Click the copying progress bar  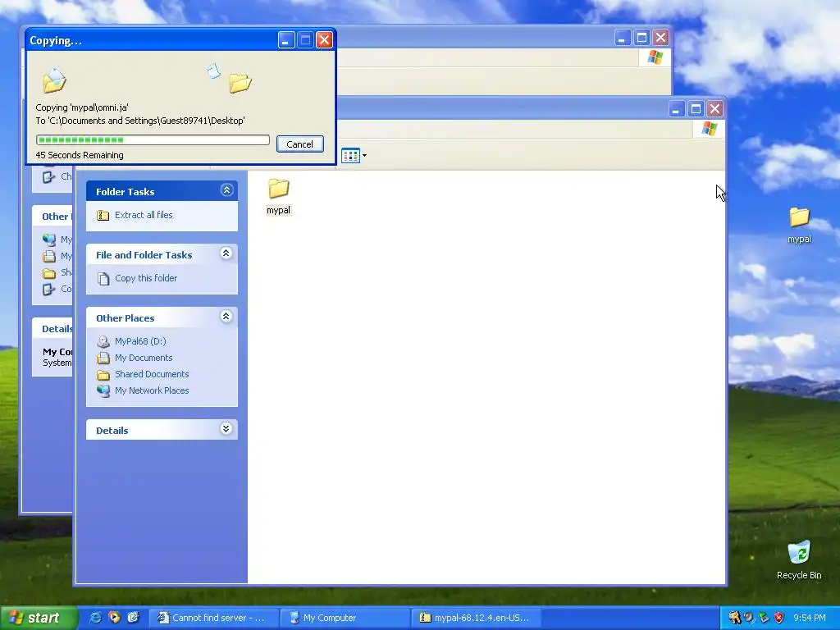coord(153,139)
